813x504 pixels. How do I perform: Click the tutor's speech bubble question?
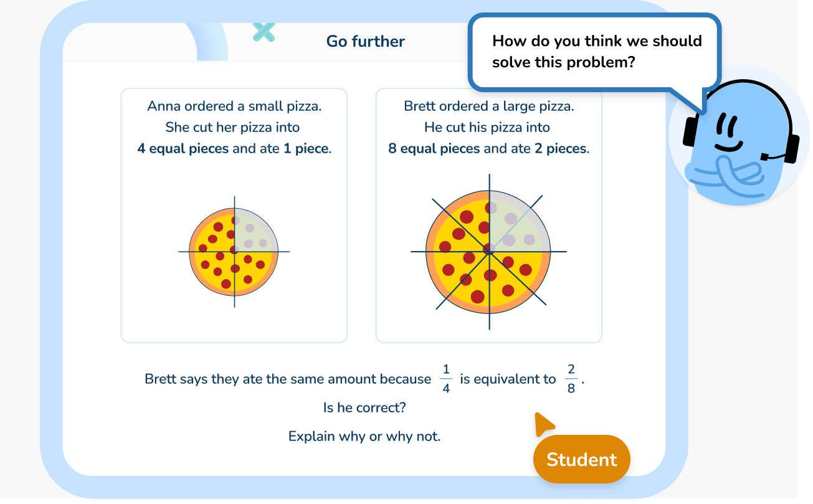click(x=597, y=52)
